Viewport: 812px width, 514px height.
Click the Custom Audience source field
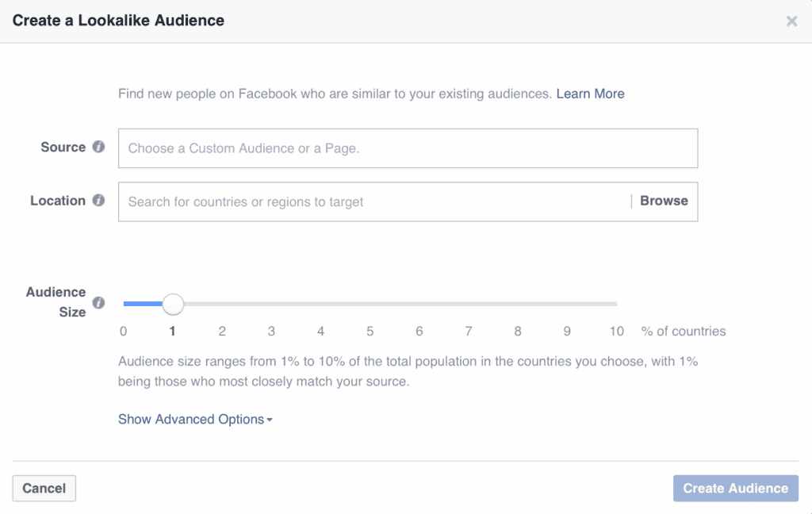click(x=407, y=148)
